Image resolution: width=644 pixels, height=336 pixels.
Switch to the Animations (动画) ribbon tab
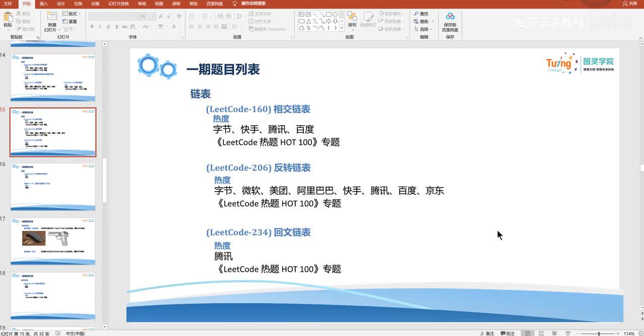point(95,4)
